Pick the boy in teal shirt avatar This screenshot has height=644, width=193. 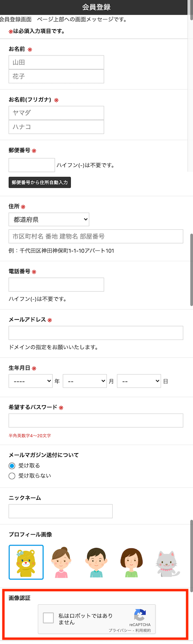(96, 562)
